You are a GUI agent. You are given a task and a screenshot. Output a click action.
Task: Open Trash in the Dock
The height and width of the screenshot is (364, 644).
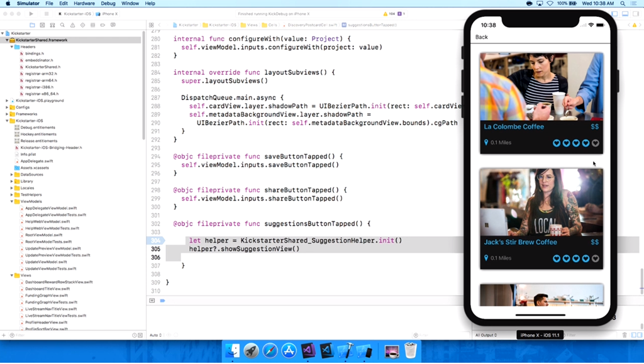pos(410,351)
